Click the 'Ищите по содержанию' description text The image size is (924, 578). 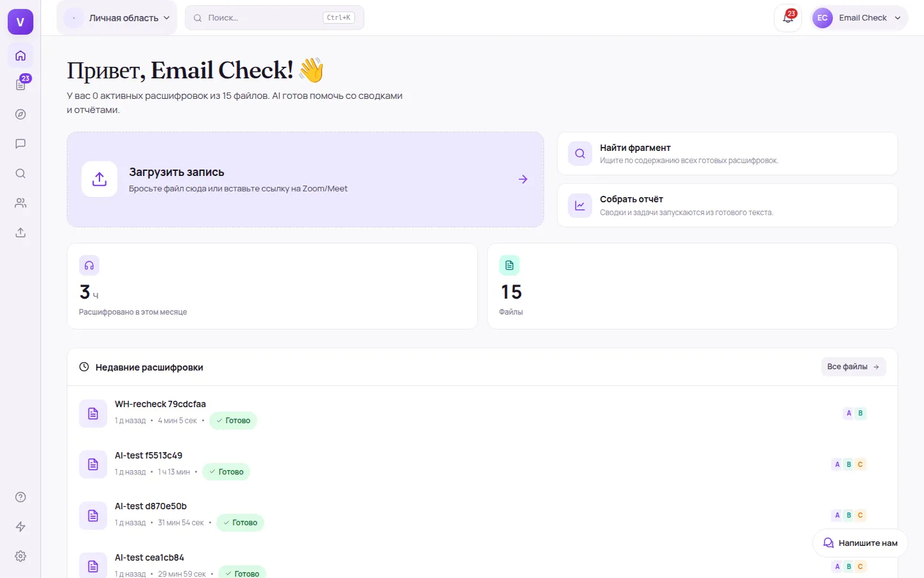click(x=689, y=161)
